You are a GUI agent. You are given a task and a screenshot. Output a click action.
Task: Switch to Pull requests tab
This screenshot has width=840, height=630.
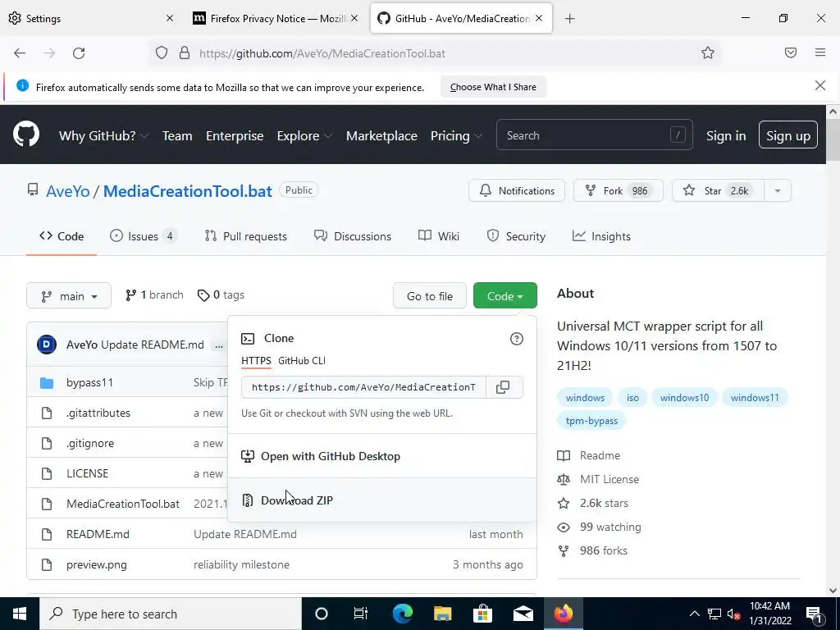246,236
